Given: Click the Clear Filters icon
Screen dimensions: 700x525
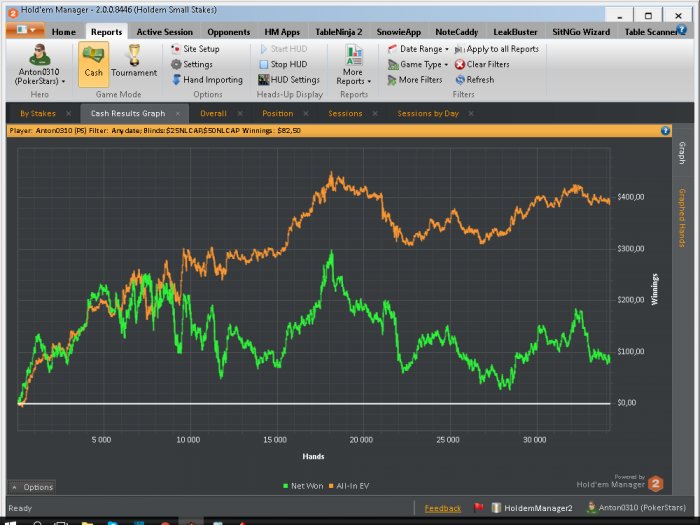Looking at the screenshot, I should point(460,64).
